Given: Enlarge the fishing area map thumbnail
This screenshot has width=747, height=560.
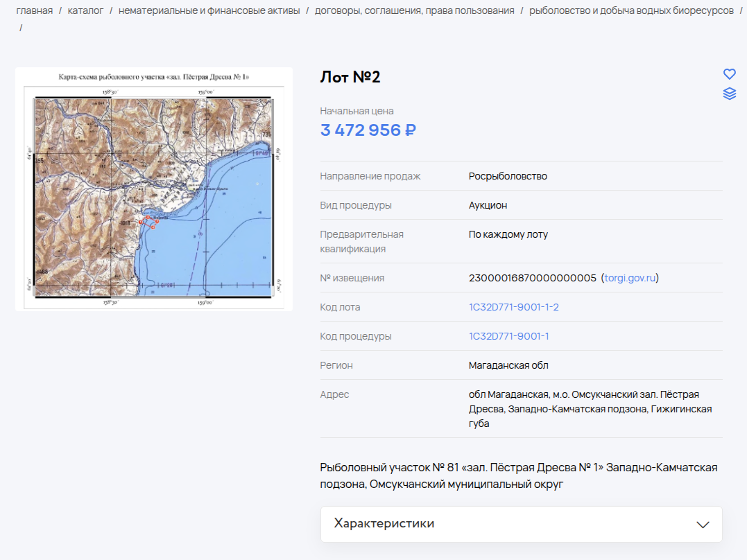Looking at the screenshot, I should coord(154,189).
